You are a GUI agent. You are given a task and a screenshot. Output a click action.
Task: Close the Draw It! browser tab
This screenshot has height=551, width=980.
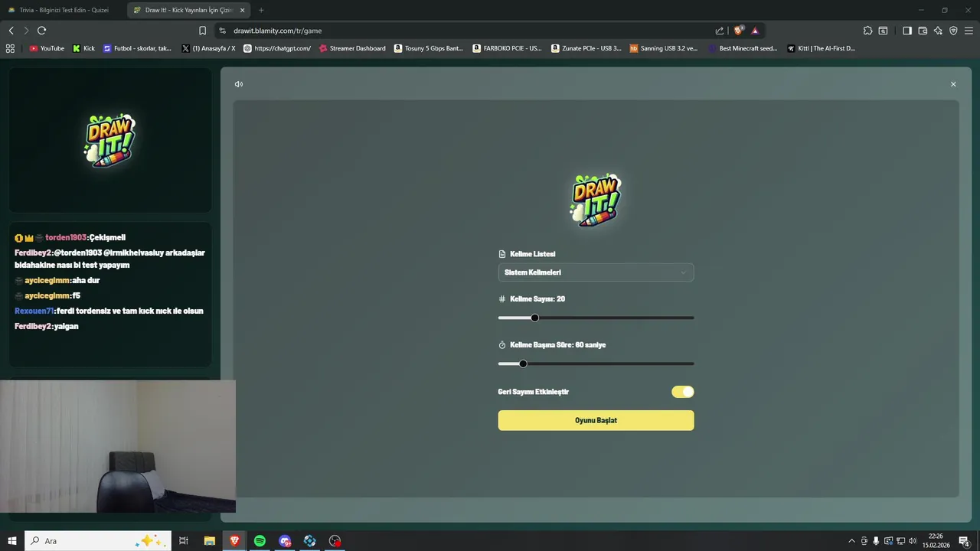(x=243, y=10)
